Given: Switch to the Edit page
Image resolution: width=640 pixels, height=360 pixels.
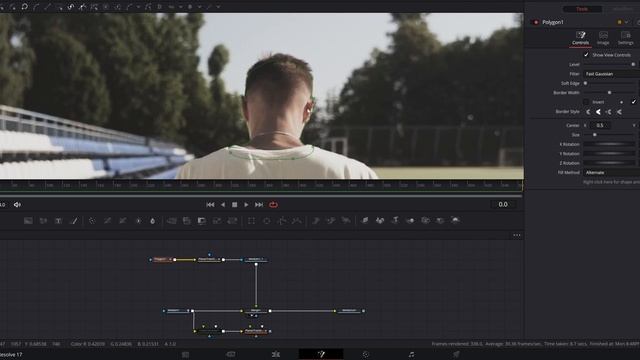Looking at the screenshot, I should click(x=276, y=354).
